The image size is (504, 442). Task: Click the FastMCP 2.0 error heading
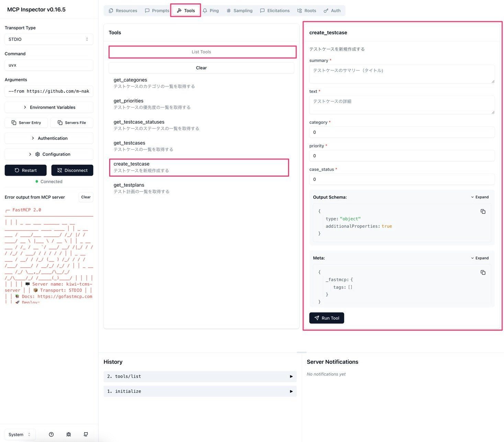coord(27,210)
